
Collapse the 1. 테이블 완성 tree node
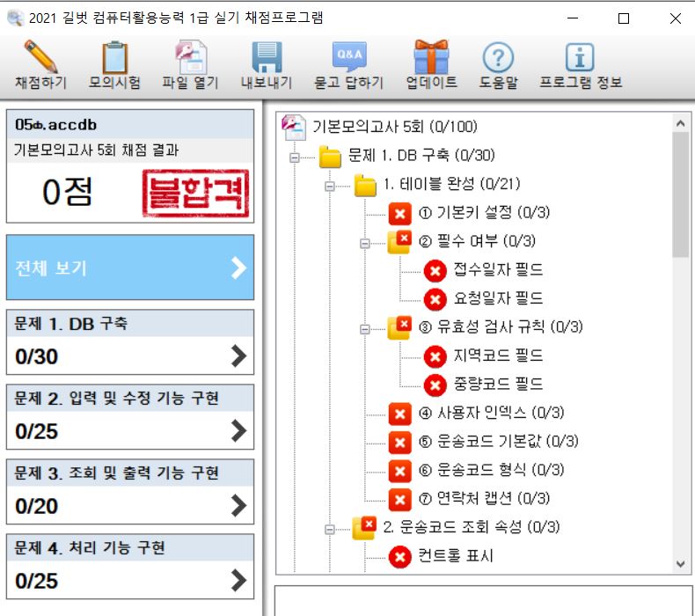[330, 186]
